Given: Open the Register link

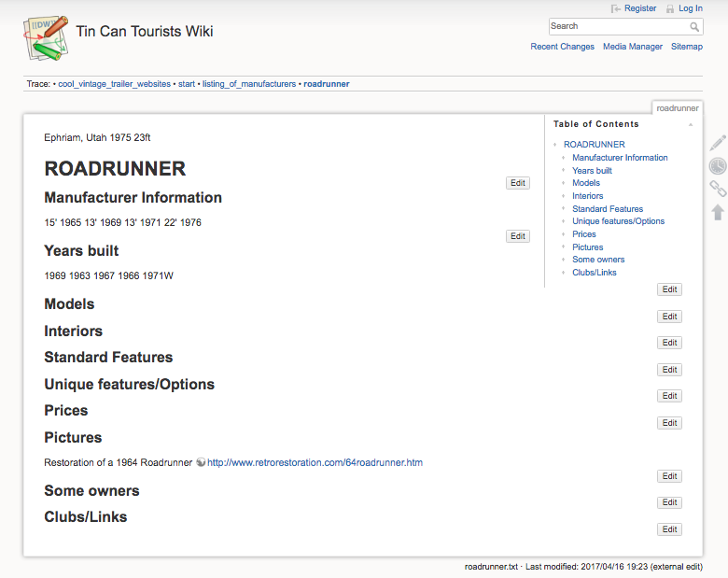Looking at the screenshot, I should pyautogui.click(x=640, y=8).
